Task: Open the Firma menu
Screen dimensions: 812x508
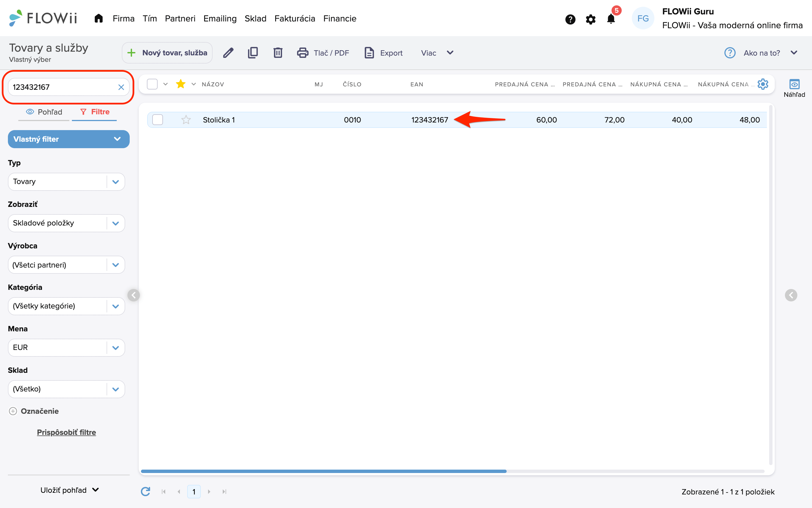Action: click(x=123, y=18)
